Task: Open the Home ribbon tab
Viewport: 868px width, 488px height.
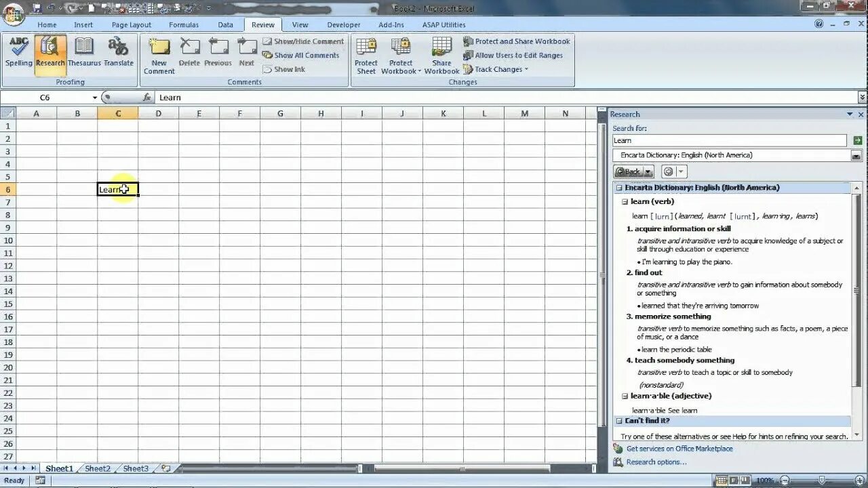Action: click(x=47, y=25)
